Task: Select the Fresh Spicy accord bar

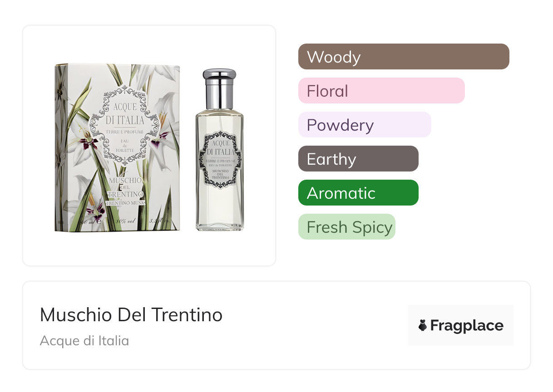Action: 347,227
